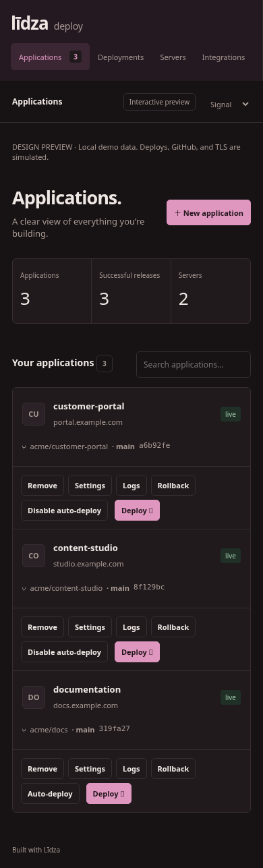
Task: Open customer-portal application name
Action: pyautogui.click(x=88, y=406)
